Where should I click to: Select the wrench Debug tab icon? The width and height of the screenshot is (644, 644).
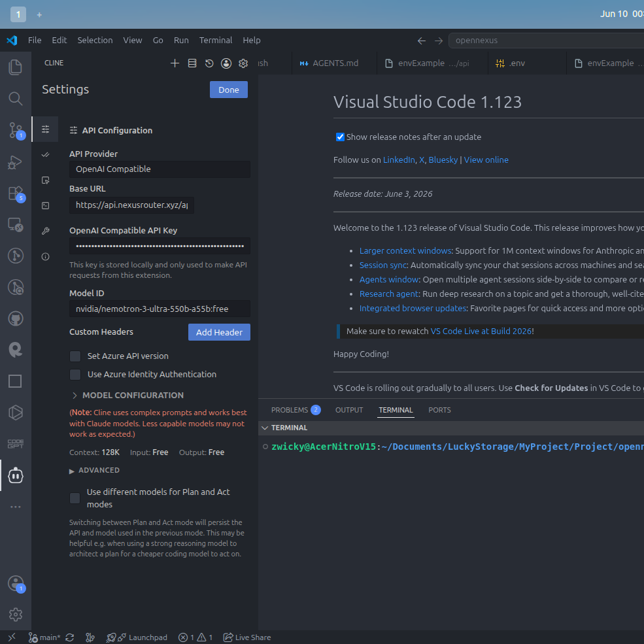click(46, 231)
